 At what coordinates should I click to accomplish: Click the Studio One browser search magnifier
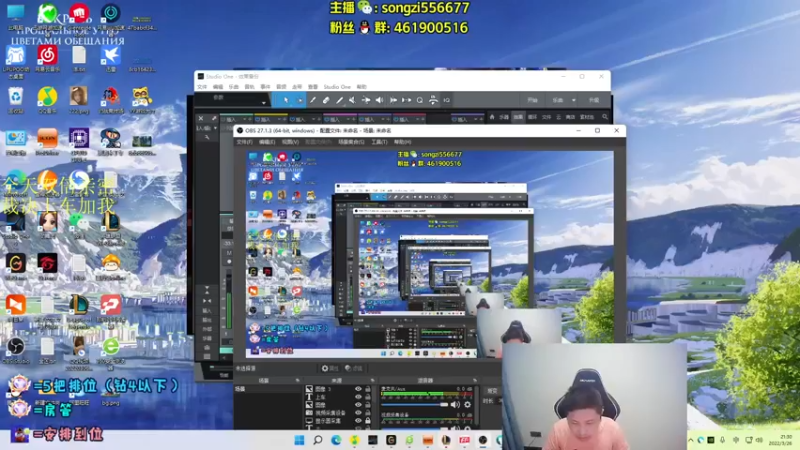[x=605, y=117]
